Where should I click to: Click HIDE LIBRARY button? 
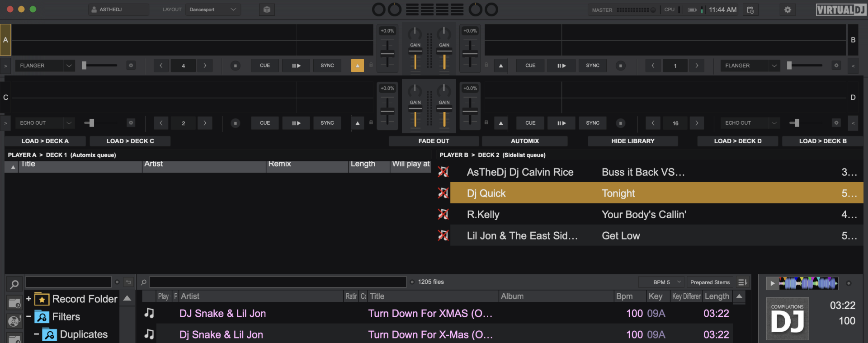[x=633, y=141]
